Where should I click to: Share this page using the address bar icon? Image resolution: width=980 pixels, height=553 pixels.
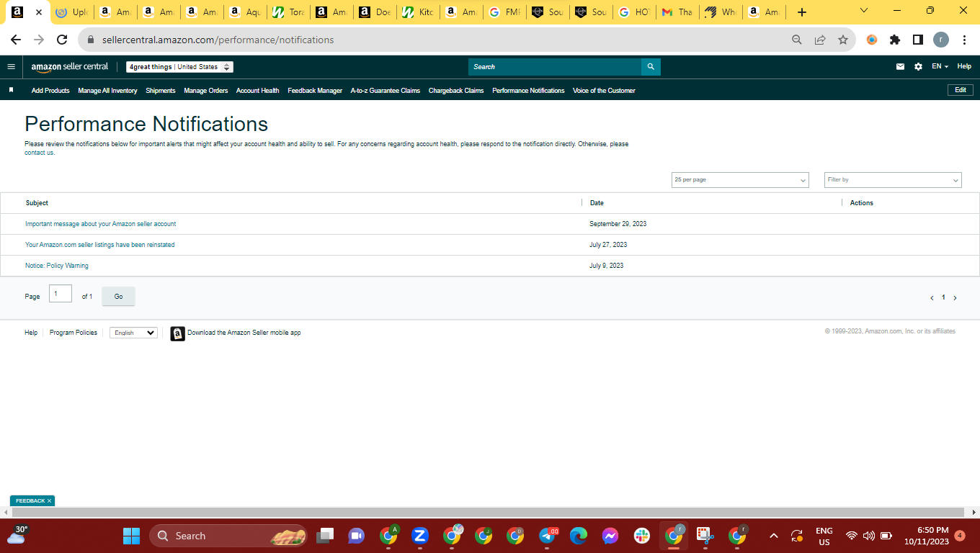(x=820, y=40)
